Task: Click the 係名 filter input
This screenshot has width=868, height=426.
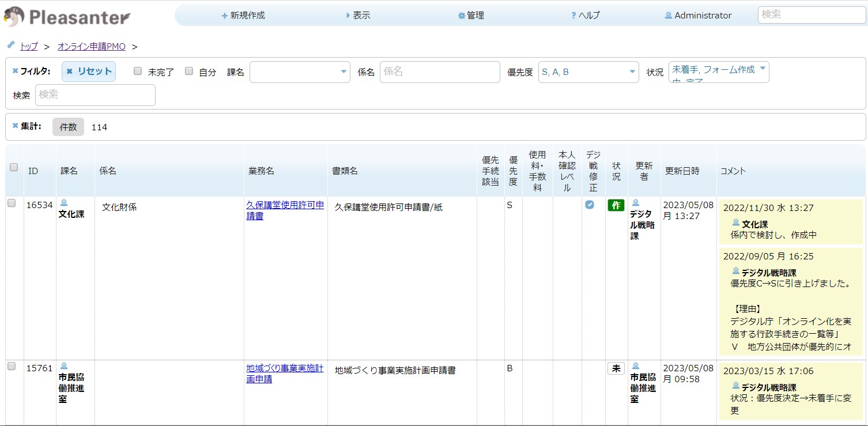Action: [x=440, y=72]
